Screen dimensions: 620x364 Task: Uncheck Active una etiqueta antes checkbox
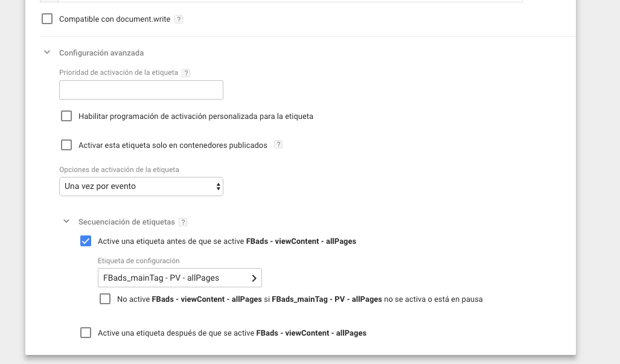pos(86,241)
